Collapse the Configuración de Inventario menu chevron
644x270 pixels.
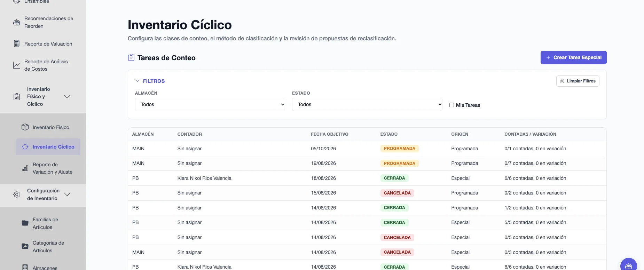tap(67, 194)
